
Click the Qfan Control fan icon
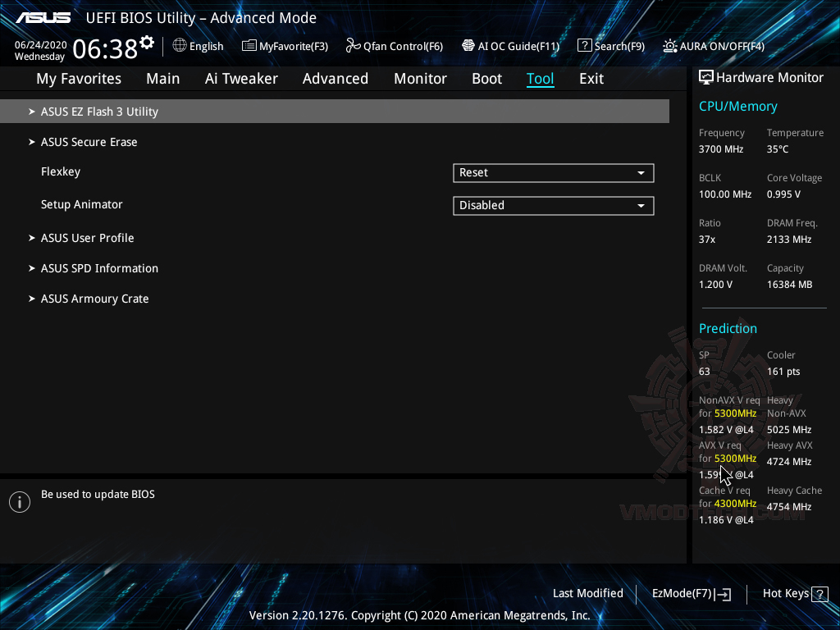pyautogui.click(x=353, y=46)
